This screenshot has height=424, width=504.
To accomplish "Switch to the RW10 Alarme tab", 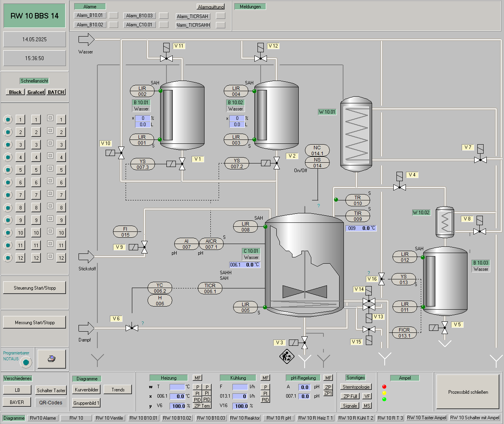I will (43, 418).
